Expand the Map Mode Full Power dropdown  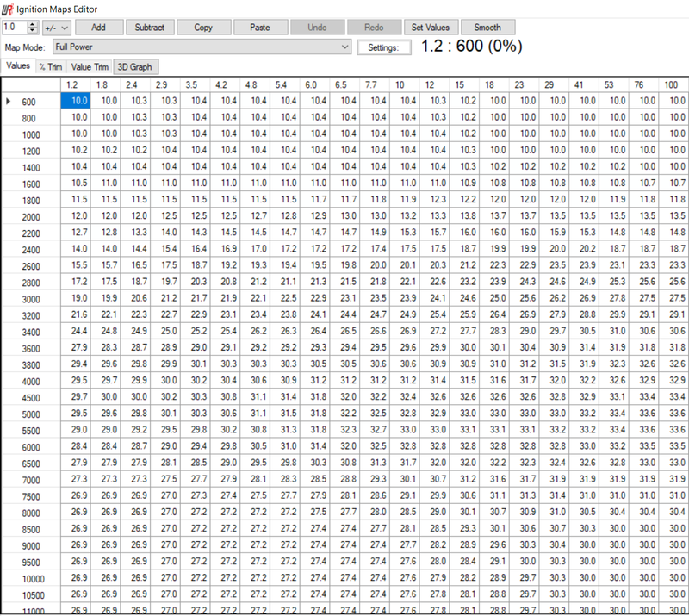click(x=202, y=47)
